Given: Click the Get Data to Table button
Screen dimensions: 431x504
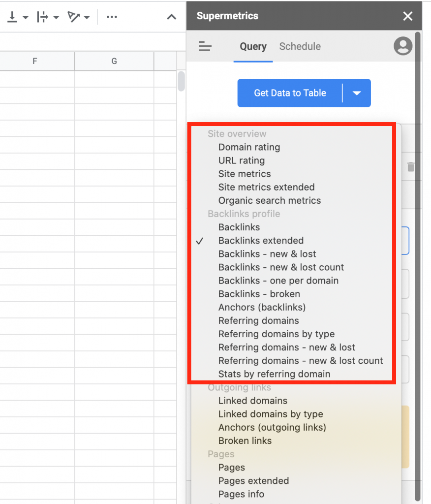Looking at the screenshot, I should tap(290, 93).
